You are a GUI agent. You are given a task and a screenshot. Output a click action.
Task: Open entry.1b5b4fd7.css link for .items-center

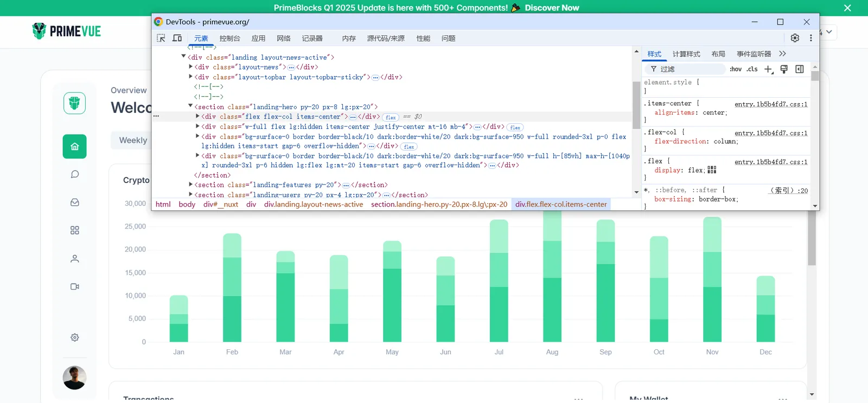(x=770, y=104)
